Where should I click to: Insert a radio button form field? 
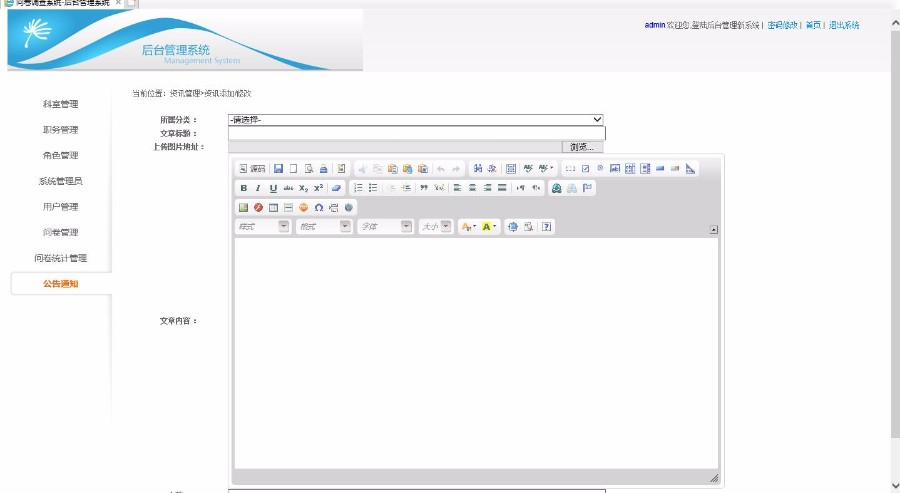(600, 169)
